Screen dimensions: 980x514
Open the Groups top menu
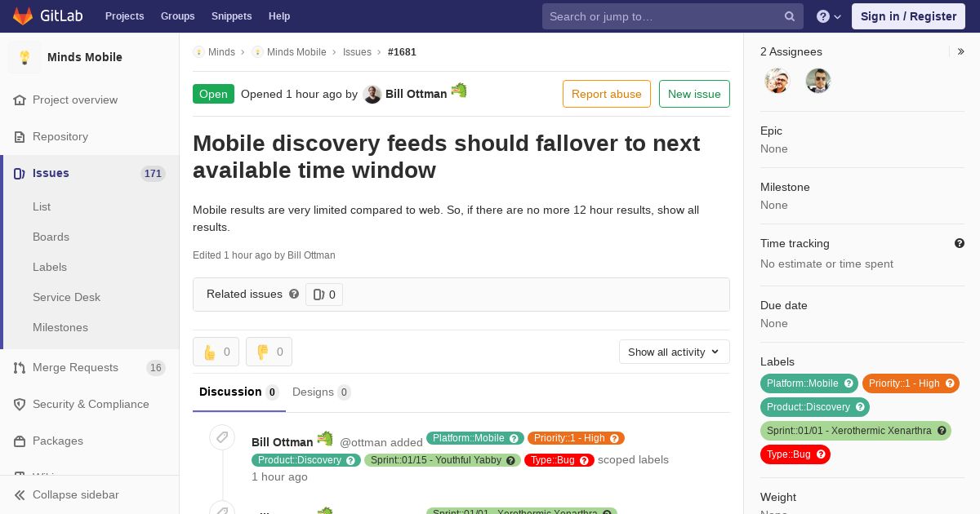point(177,16)
